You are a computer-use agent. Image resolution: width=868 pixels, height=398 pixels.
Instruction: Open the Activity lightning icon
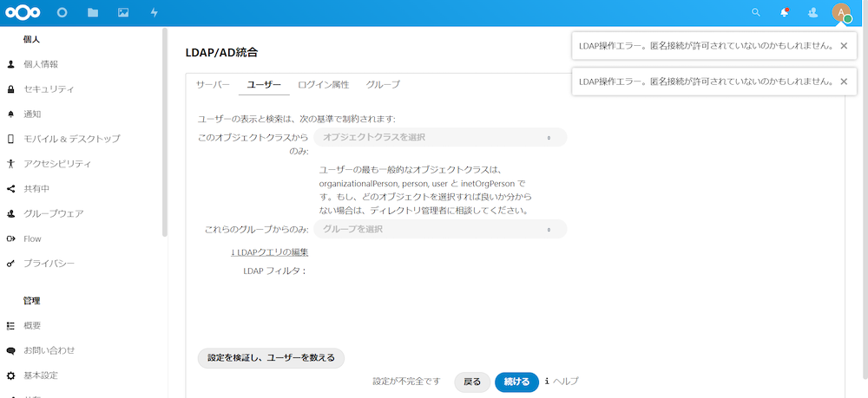click(155, 13)
